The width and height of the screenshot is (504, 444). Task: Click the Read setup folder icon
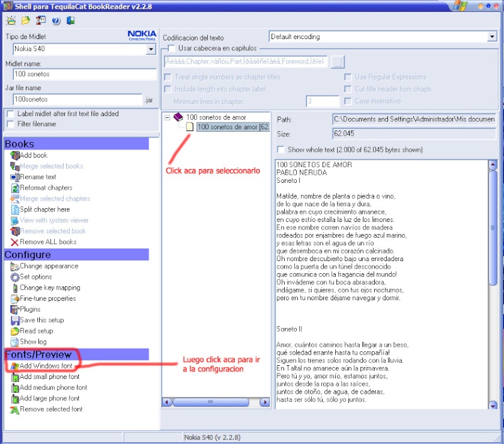coord(14,331)
